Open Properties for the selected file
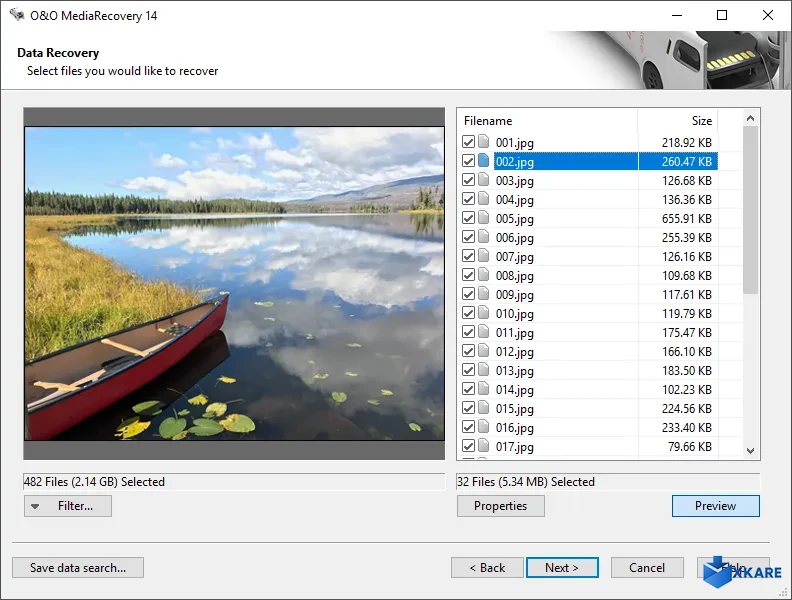 point(500,506)
